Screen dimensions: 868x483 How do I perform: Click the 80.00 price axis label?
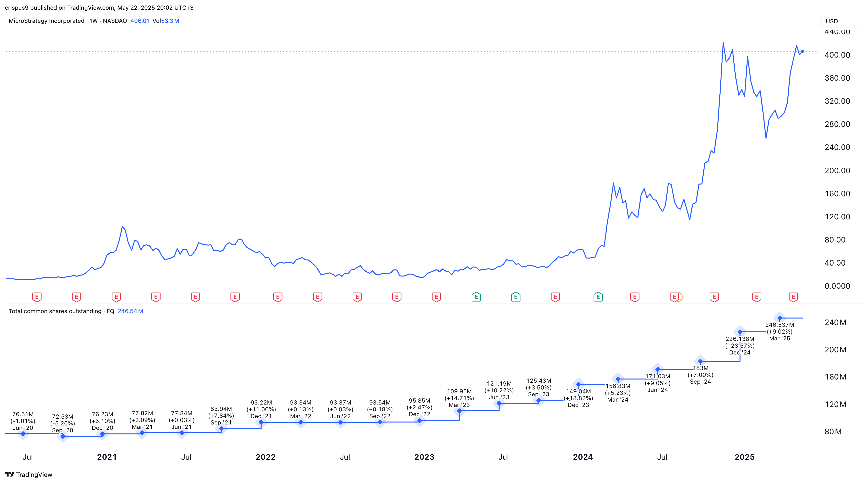click(835, 240)
